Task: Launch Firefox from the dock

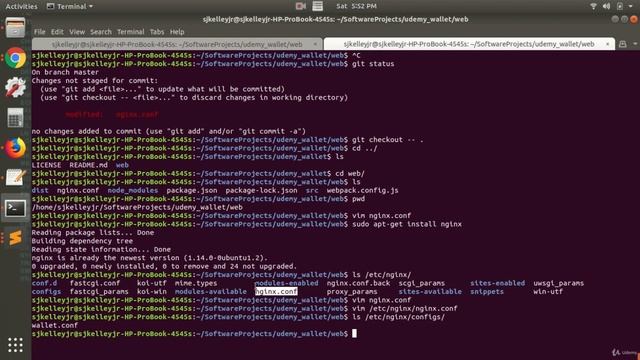Action: coord(16,148)
